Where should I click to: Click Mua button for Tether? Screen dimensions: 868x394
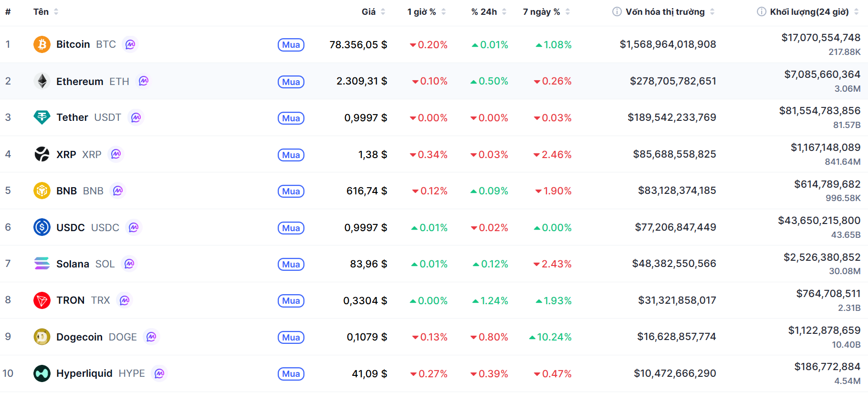pyautogui.click(x=291, y=118)
